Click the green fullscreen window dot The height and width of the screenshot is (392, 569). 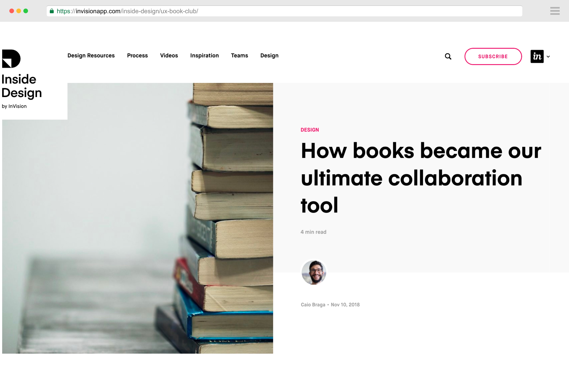[26, 11]
